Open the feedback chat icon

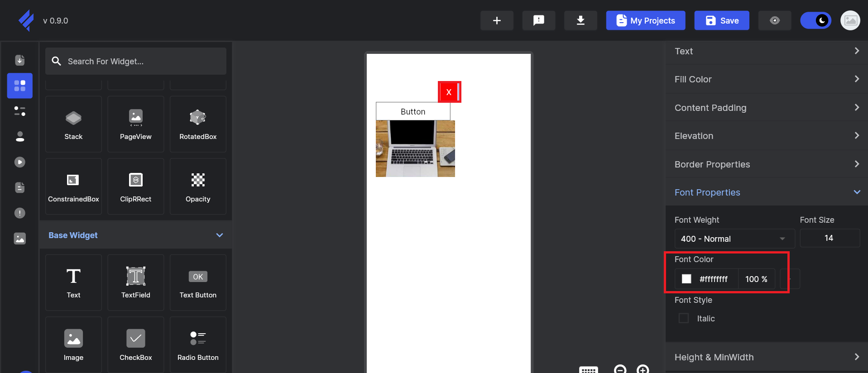point(538,20)
